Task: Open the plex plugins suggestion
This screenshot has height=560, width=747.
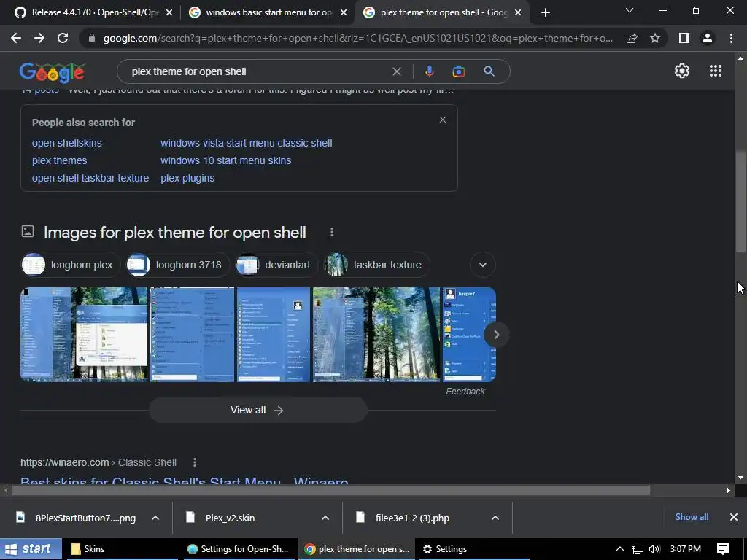Action: tap(187, 178)
